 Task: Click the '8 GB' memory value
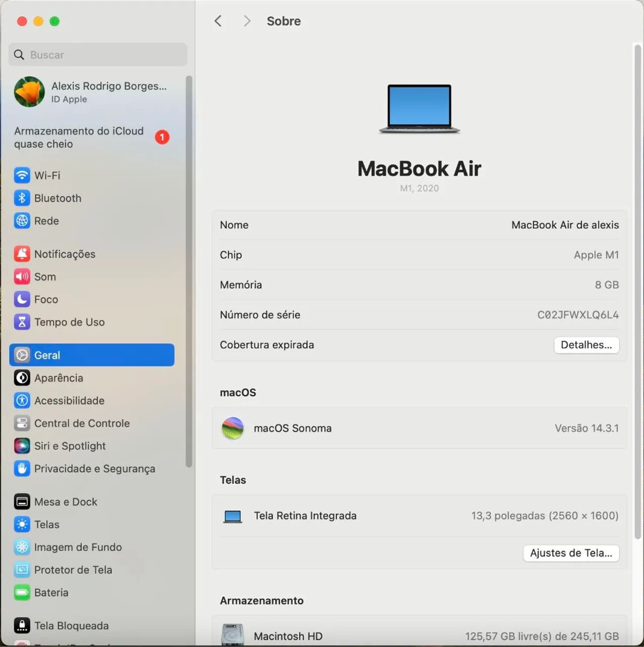(607, 285)
